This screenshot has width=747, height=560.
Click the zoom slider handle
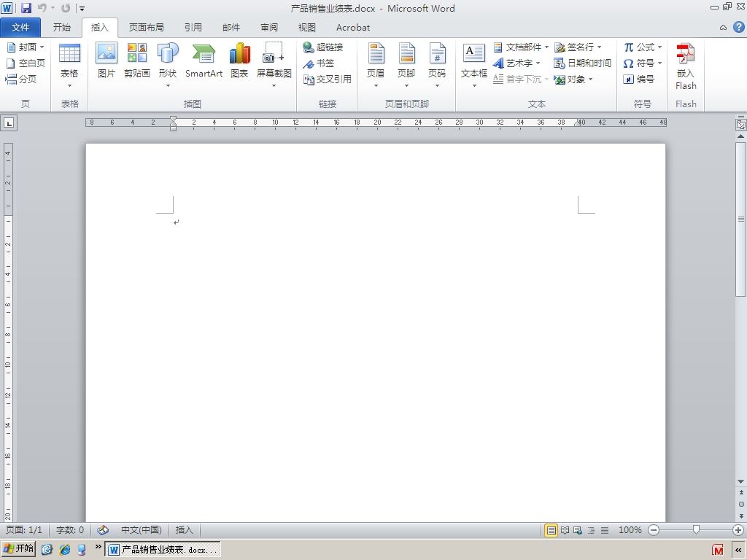pos(696,529)
